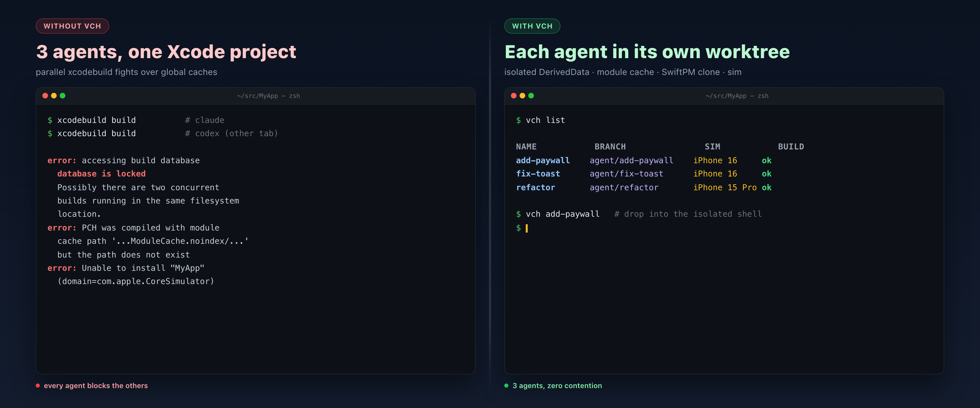Click branch 'agent/refactor'
This screenshot has width=980, height=408.
[x=624, y=187]
